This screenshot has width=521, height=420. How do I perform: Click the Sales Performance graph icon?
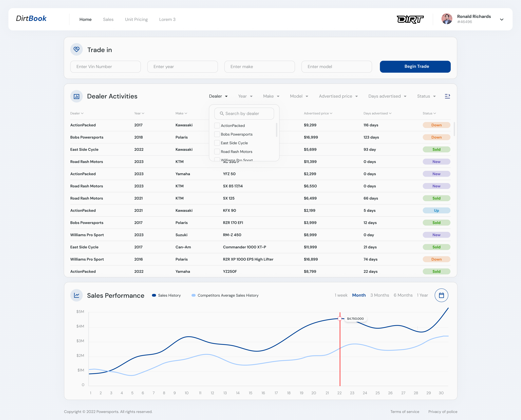click(x=77, y=295)
